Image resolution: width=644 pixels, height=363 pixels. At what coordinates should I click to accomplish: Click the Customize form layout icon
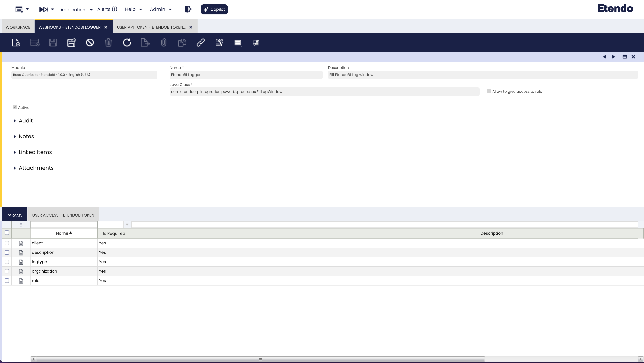[219, 42]
